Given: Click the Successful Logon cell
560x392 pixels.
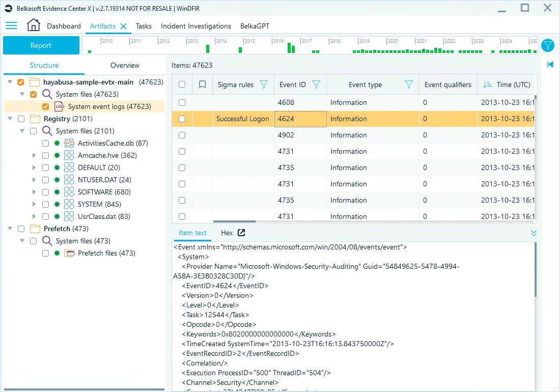Looking at the screenshot, I should [243, 119].
